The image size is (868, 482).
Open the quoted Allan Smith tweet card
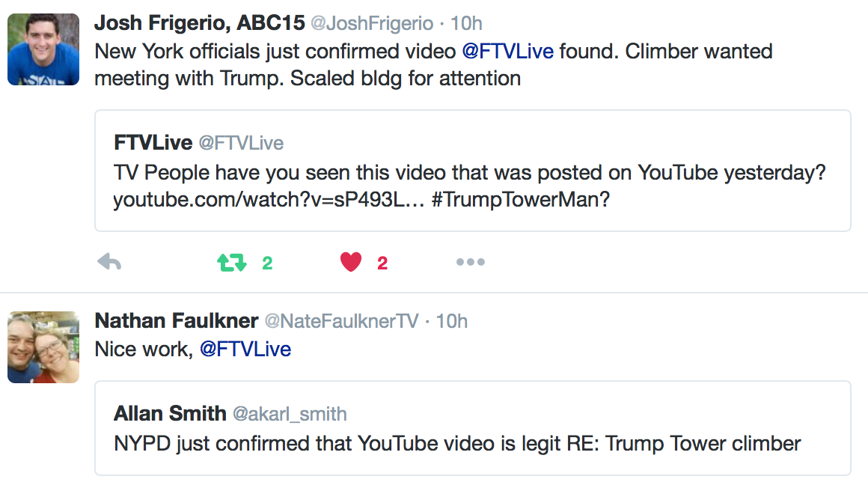[473, 428]
